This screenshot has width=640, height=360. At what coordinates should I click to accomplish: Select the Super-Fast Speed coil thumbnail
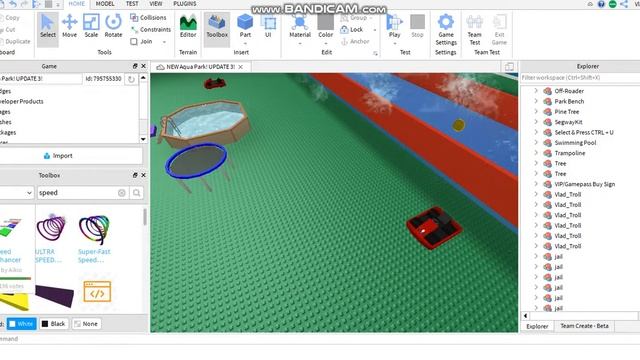(x=94, y=229)
